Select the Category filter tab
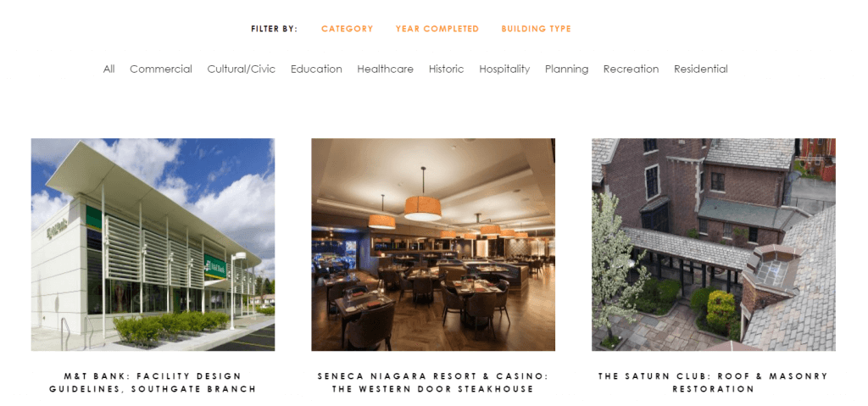This screenshot has width=868, height=406. click(x=347, y=29)
